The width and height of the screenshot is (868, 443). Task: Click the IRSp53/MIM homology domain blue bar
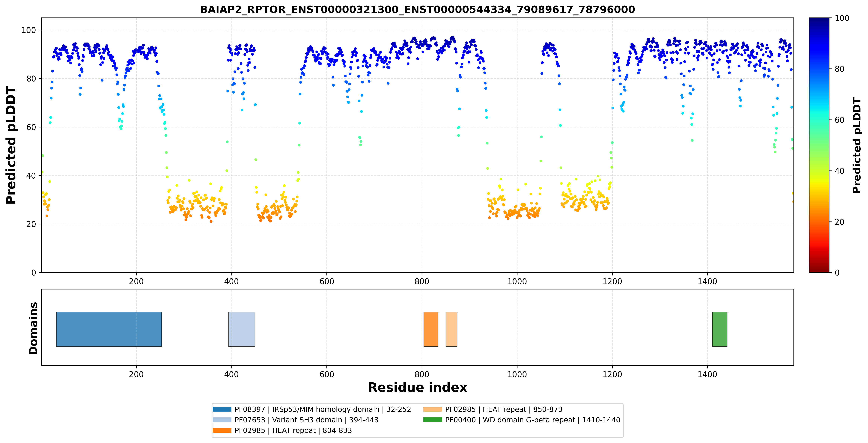109,329
